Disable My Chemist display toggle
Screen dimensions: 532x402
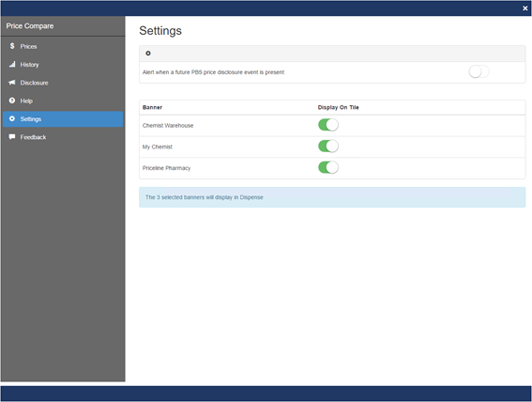328,147
